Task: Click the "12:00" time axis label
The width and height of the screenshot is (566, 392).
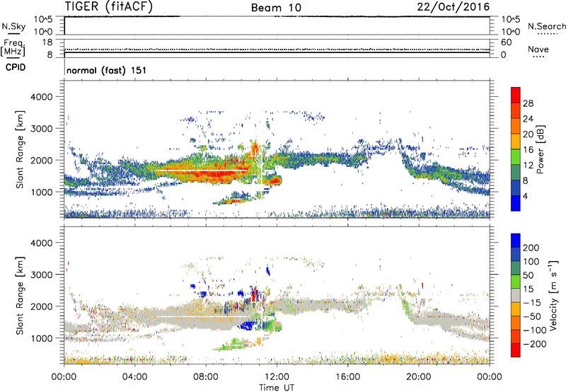Action: 277,377
